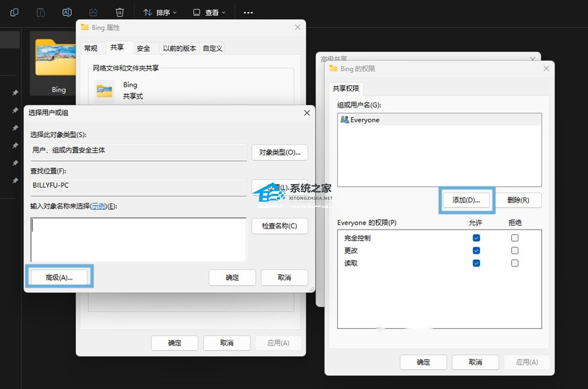Open the See more ellipsis icon

[248, 12]
